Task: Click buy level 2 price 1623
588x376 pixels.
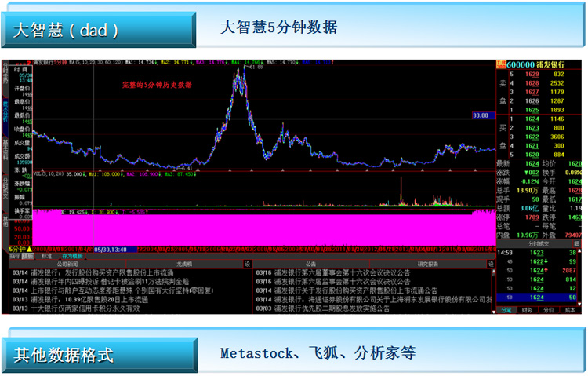Action: tap(532, 128)
